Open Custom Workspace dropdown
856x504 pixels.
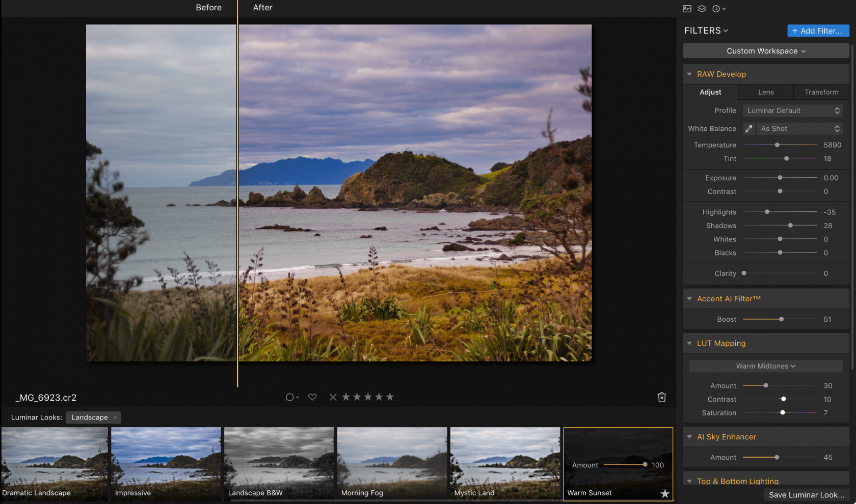coord(766,51)
